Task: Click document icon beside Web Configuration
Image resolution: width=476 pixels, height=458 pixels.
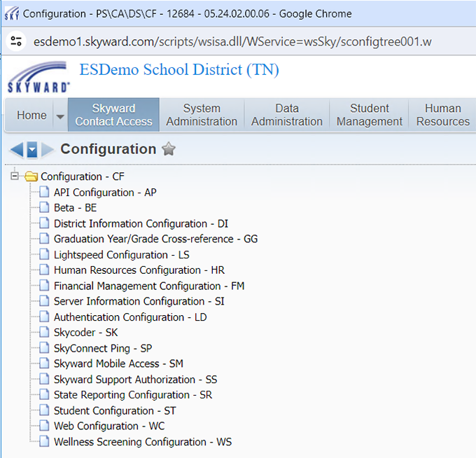Action: click(44, 426)
